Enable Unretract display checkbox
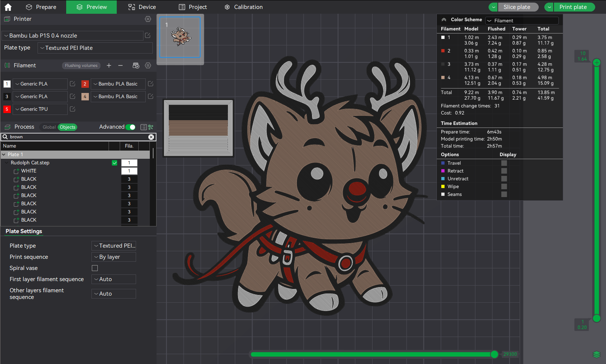The width and height of the screenshot is (606, 364). pyautogui.click(x=504, y=179)
